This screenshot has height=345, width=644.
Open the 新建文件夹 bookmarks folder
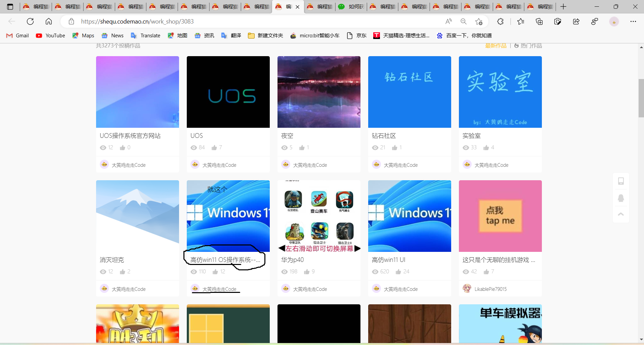[x=265, y=36]
